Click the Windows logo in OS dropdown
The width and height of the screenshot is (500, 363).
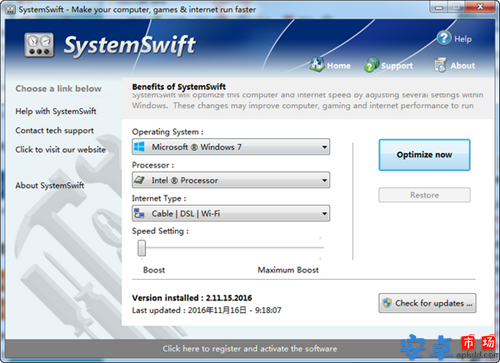(x=139, y=147)
